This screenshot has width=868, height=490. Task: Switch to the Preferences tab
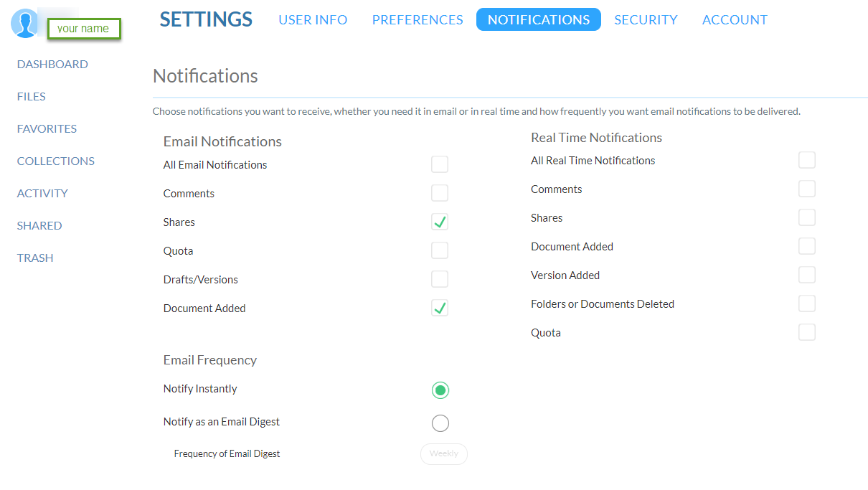(x=418, y=20)
